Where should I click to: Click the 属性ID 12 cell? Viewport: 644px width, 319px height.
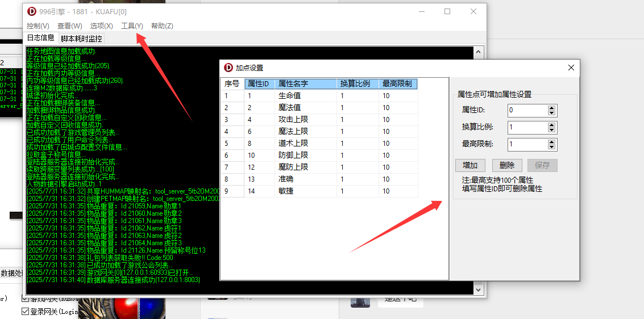pyautogui.click(x=260, y=167)
